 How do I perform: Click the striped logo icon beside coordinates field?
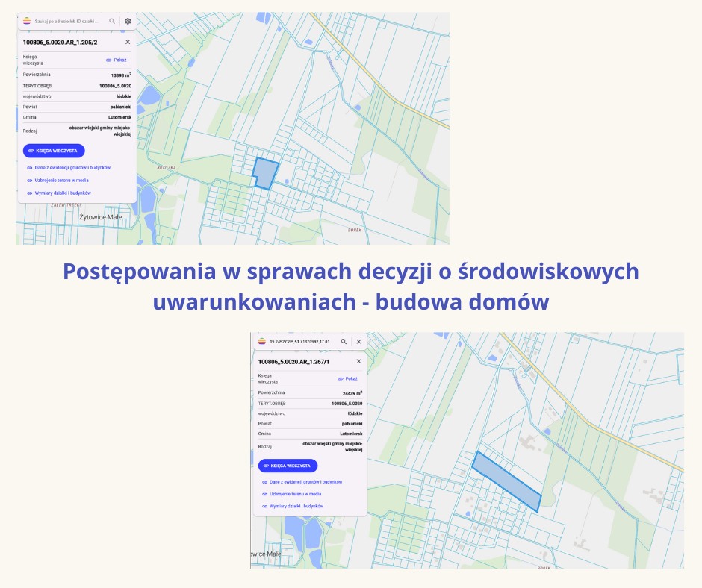coord(261,341)
